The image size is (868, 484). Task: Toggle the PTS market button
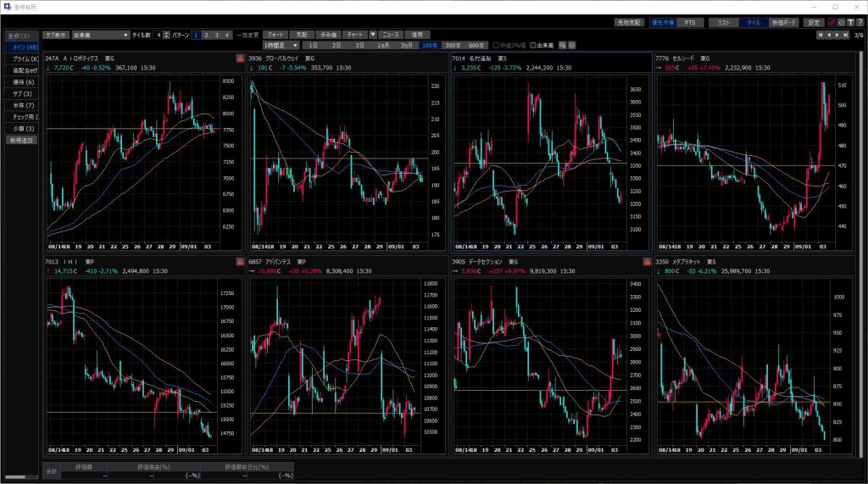[690, 22]
